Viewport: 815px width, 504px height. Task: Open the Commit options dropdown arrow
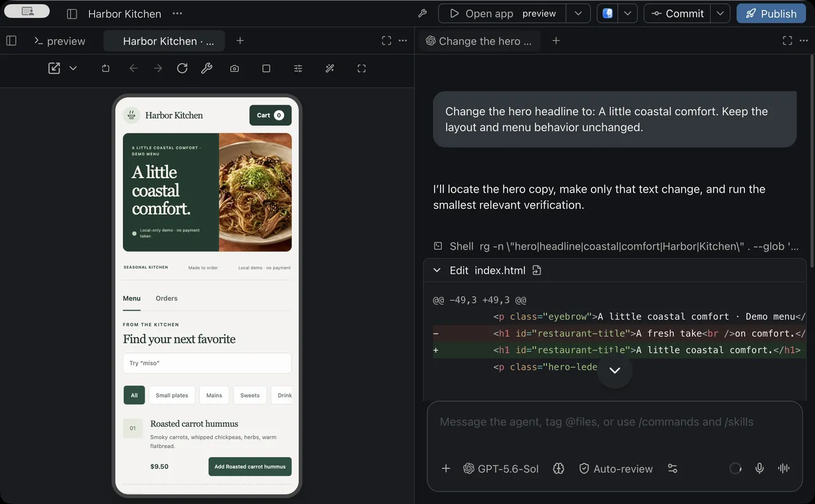click(720, 13)
